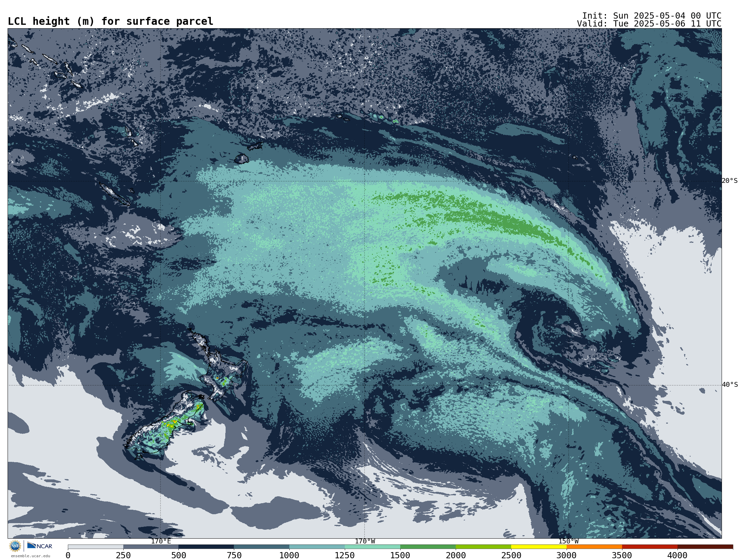Click the 40°S latitude label
Image resolution: width=744 pixels, height=560 pixels.
click(730, 385)
